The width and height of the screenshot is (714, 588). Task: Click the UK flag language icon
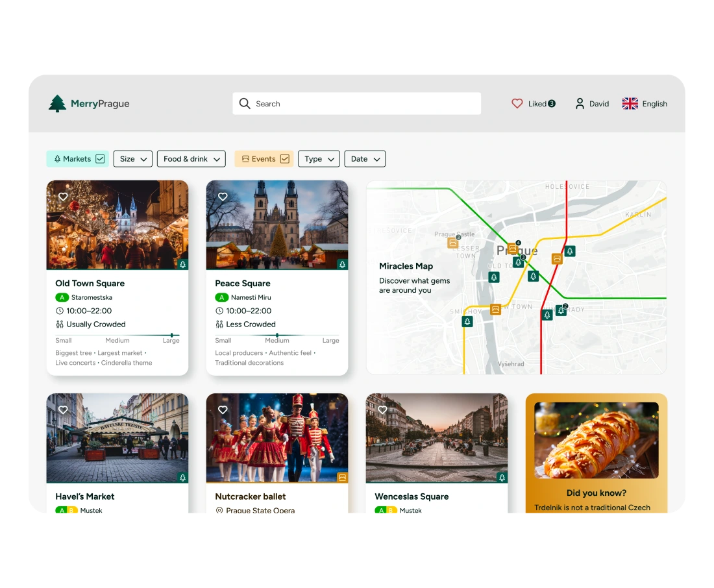coord(630,104)
